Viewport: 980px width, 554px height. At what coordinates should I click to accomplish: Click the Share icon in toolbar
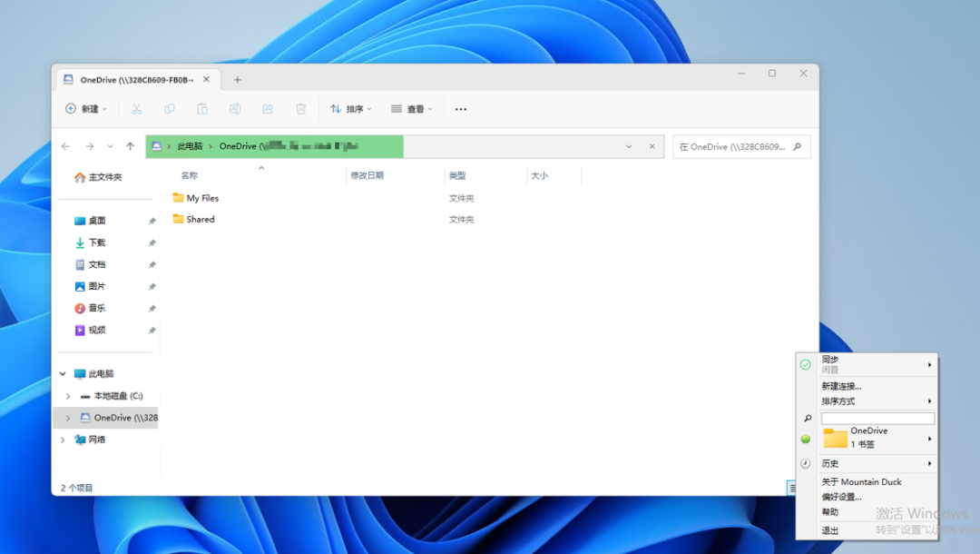point(268,109)
